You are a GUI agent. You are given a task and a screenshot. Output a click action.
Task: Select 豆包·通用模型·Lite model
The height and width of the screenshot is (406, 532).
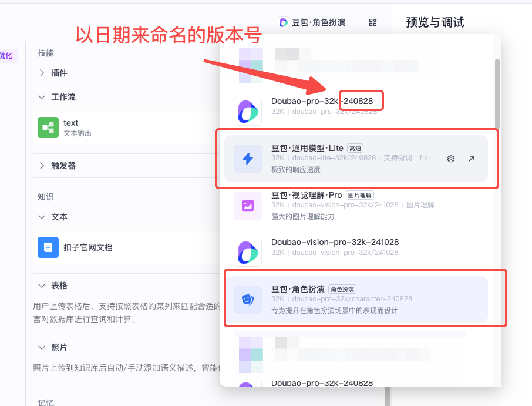[x=356, y=159]
